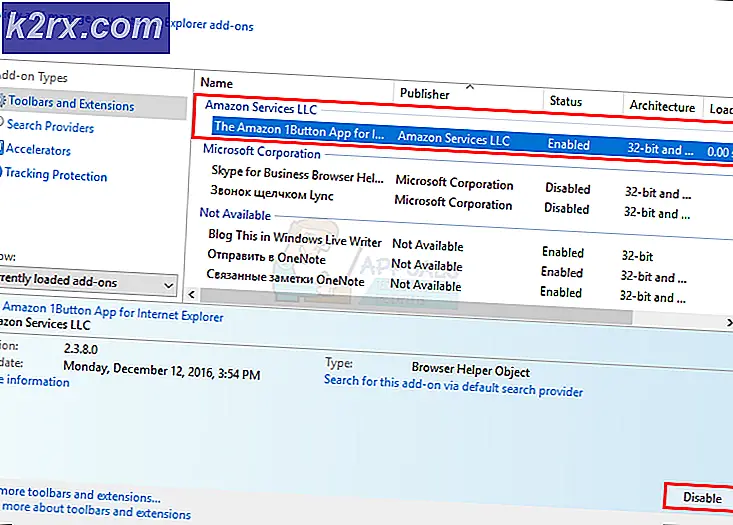Sort the list by Architecture column
This screenshot has height=525, width=733.
point(662,106)
